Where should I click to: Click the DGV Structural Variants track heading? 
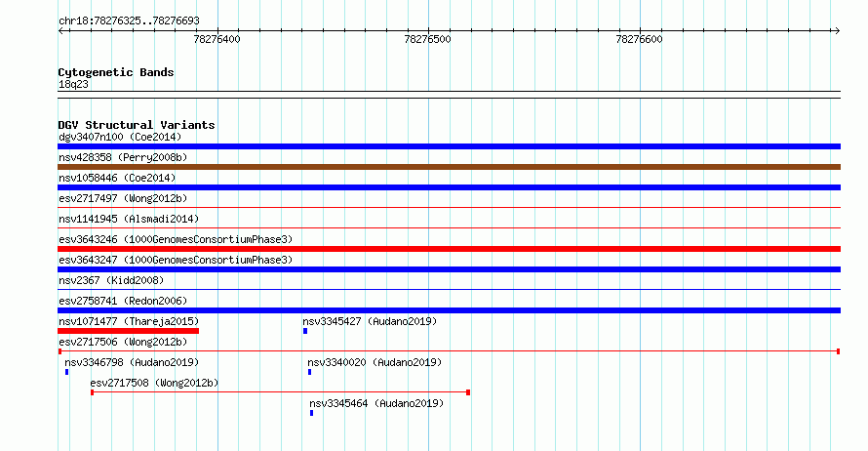[x=137, y=125]
